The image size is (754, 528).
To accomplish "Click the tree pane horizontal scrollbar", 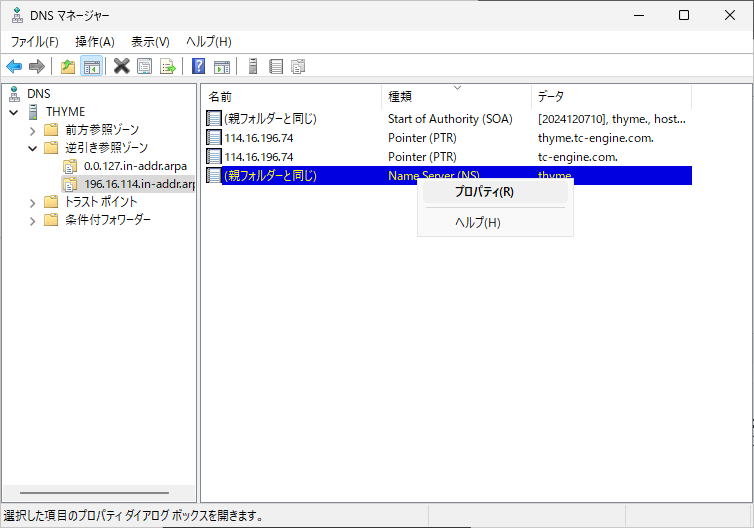I will 94,493.
